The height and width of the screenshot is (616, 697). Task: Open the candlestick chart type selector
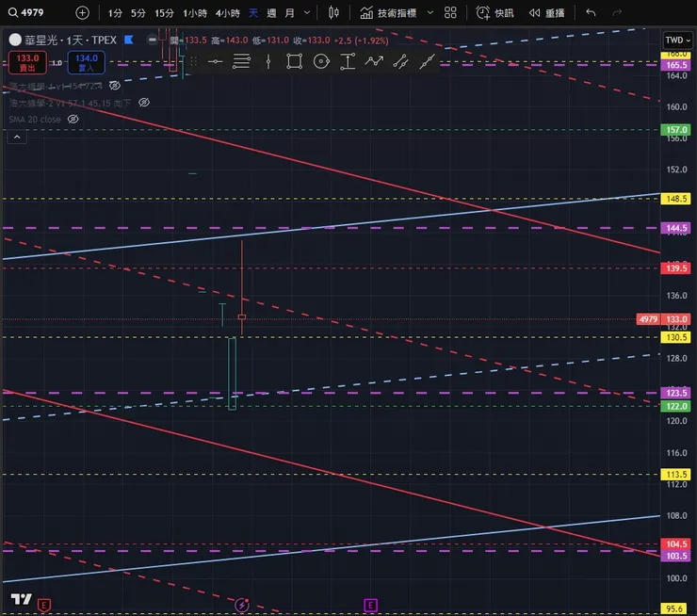click(x=333, y=12)
